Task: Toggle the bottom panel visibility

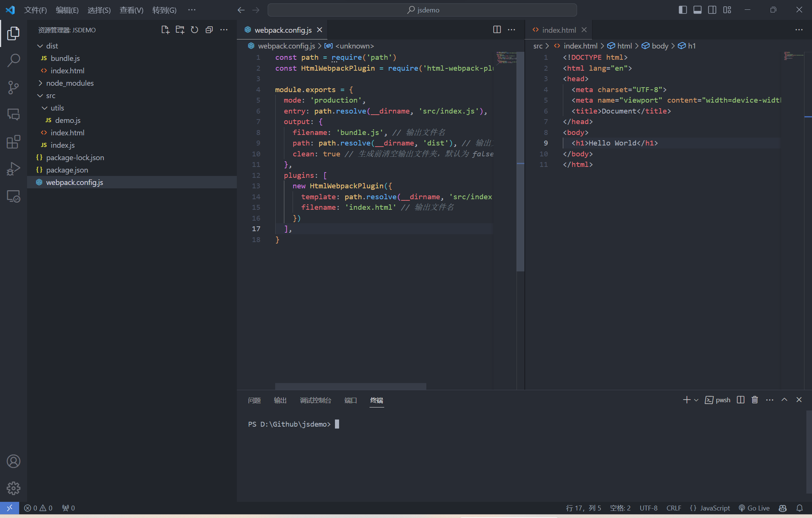Action: [x=697, y=10]
